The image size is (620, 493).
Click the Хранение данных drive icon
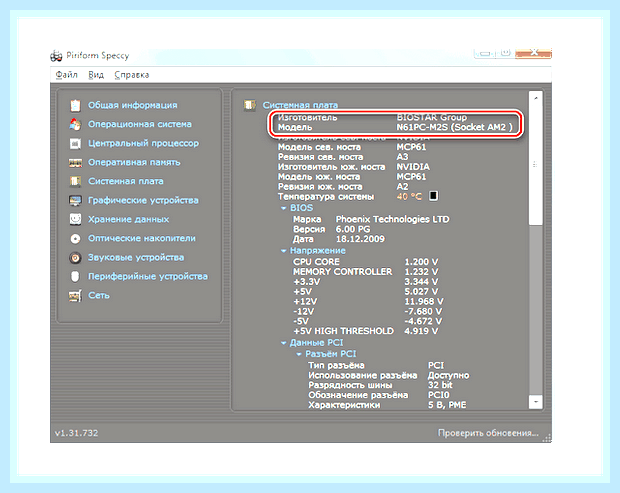(75, 219)
